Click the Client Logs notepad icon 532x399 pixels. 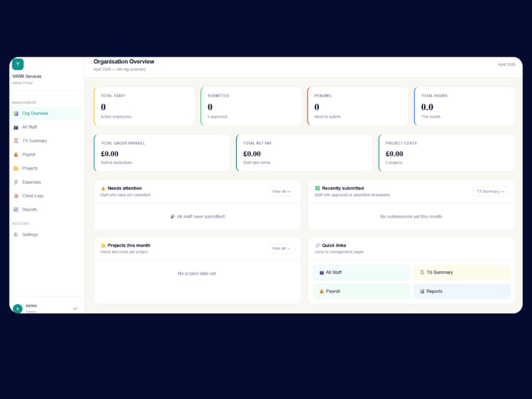pos(16,196)
